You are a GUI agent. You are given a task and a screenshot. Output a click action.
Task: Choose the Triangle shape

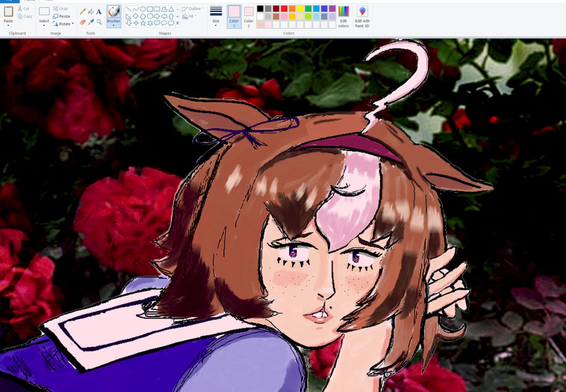click(x=171, y=9)
